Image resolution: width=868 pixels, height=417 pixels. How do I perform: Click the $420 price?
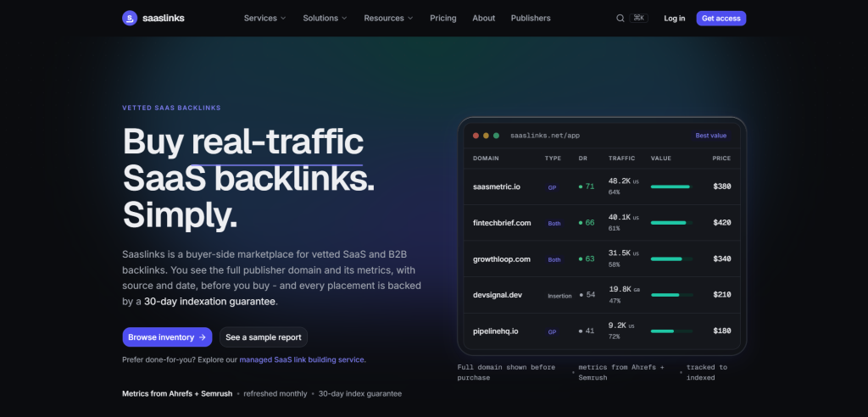click(722, 223)
